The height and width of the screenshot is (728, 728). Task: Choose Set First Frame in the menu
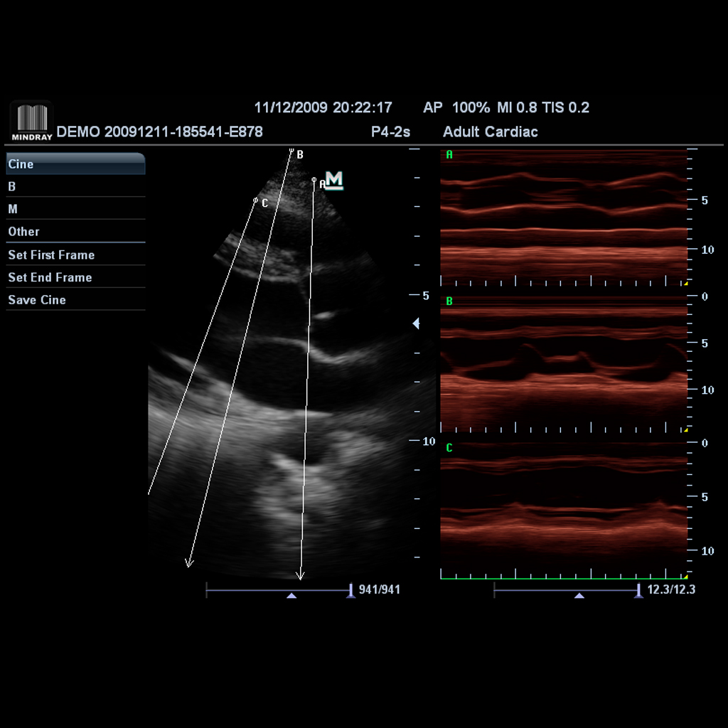click(x=73, y=255)
